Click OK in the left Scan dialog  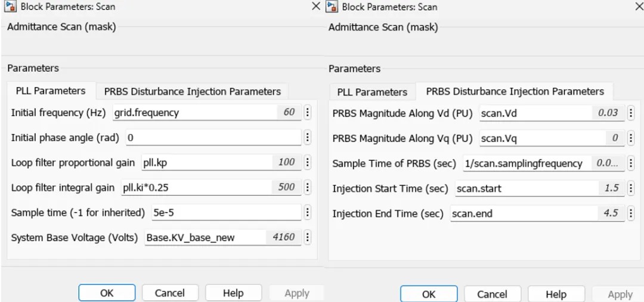[x=107, y=293]
